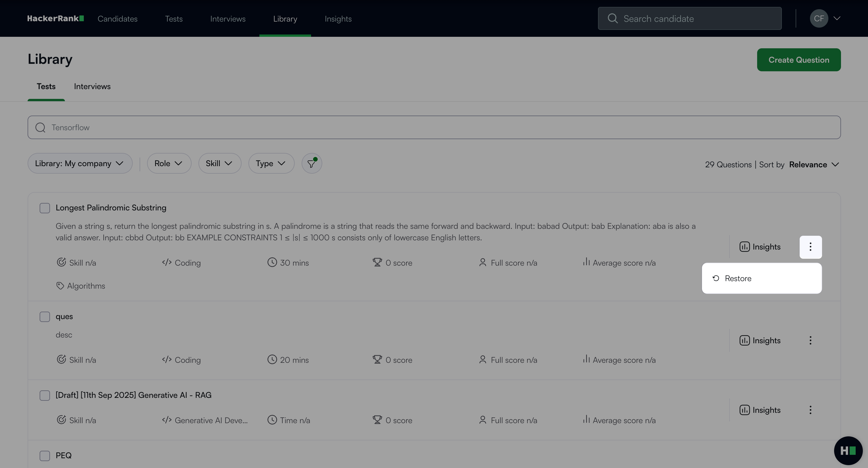868x468 pixels.
Task: Open Insights for Longest Palindromic Substring
Action: click(760, 247)
